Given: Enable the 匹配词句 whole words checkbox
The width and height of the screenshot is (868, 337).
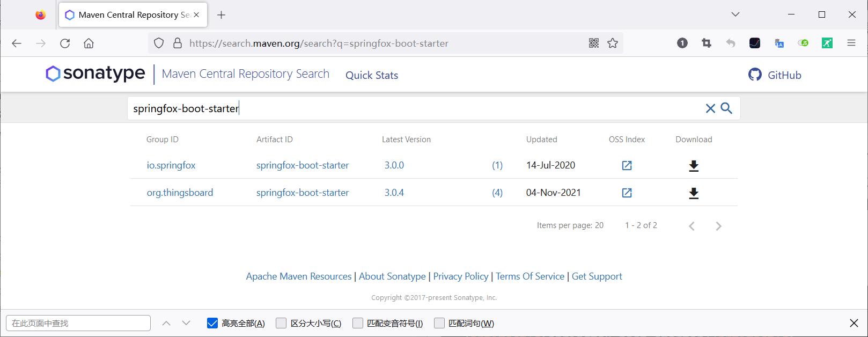Looking at the screenshot, I should coord(439,323).
